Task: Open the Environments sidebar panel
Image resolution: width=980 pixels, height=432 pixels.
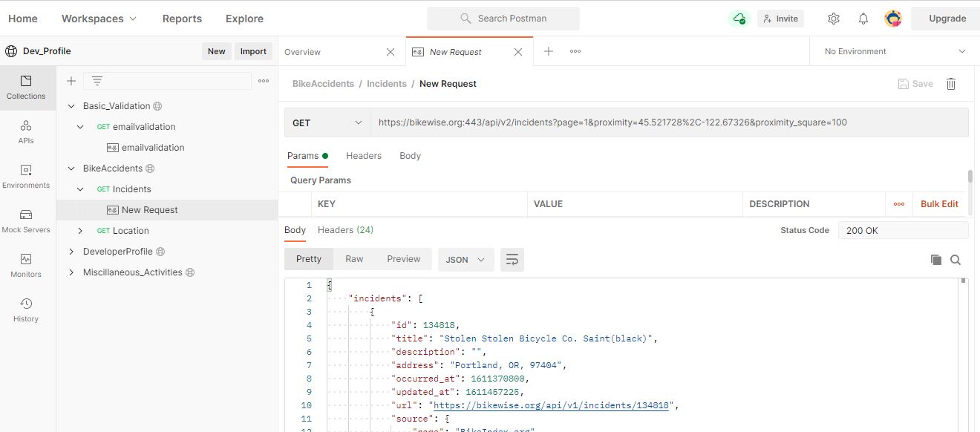Action: (27, 177)
